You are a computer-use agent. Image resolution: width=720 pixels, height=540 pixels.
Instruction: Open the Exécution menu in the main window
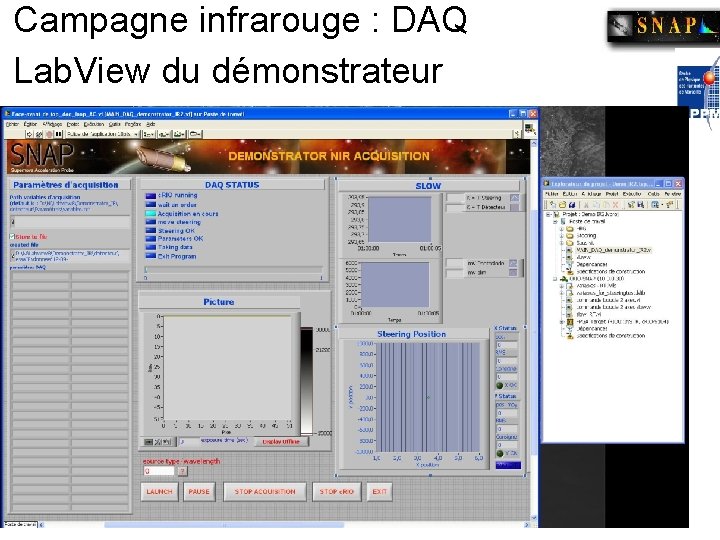tap(94, 124)
